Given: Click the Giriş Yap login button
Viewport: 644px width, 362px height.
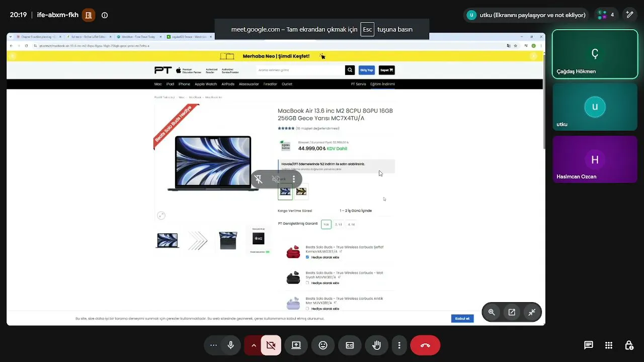Looking at the screenshot, I should (366, 70).
